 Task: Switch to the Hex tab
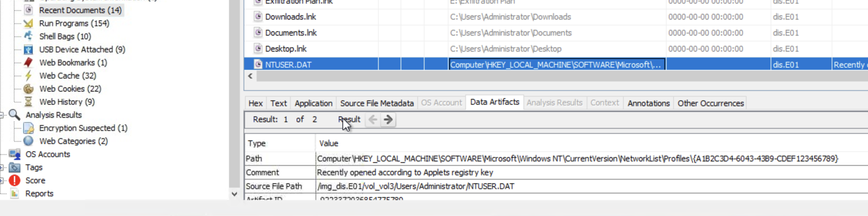pos(255,103)
